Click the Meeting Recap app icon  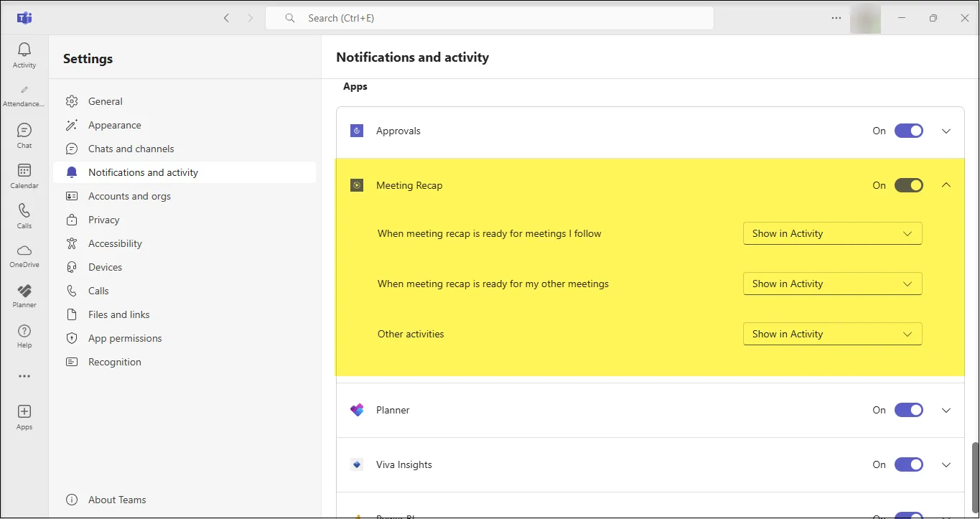(x=357, y=185)
